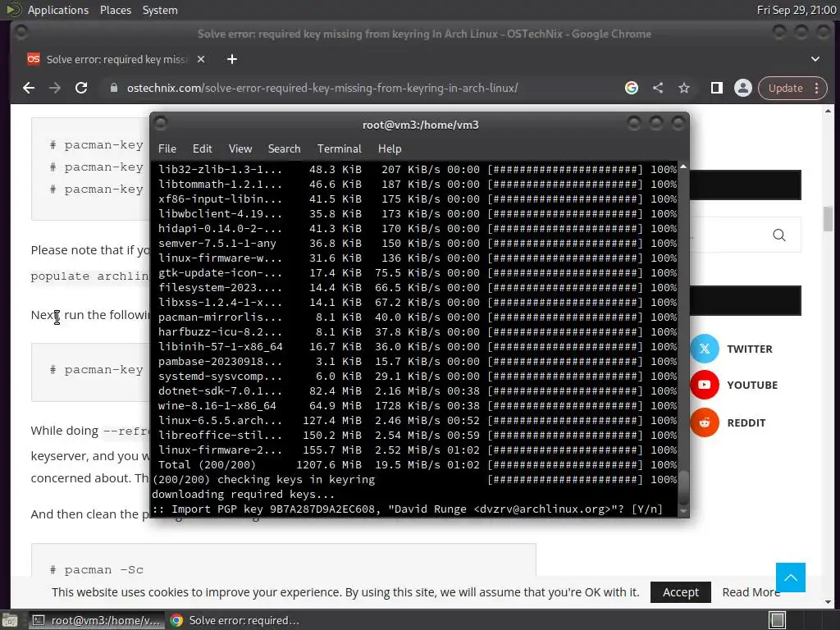The height and width of the screenshot is (630, 840).
Task: Open the Places menu
Action: click(x=116, y=10)
